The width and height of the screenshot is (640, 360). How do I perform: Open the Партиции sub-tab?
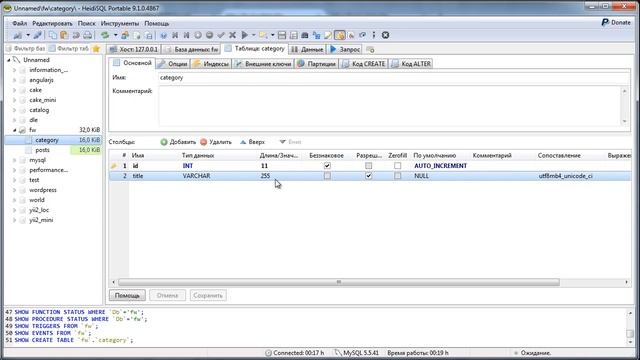point(317,64)
